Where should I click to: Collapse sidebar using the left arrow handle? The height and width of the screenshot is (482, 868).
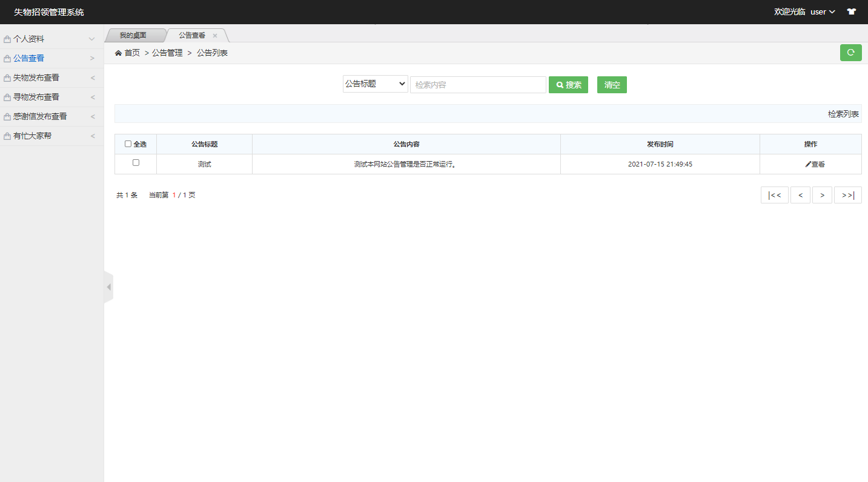(x=108, y=287)
